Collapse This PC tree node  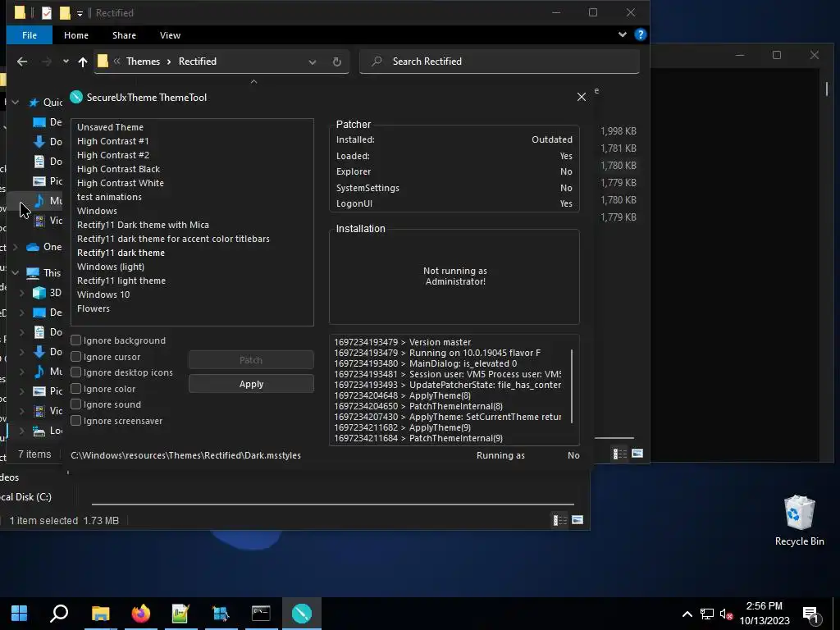pos(15,272)
